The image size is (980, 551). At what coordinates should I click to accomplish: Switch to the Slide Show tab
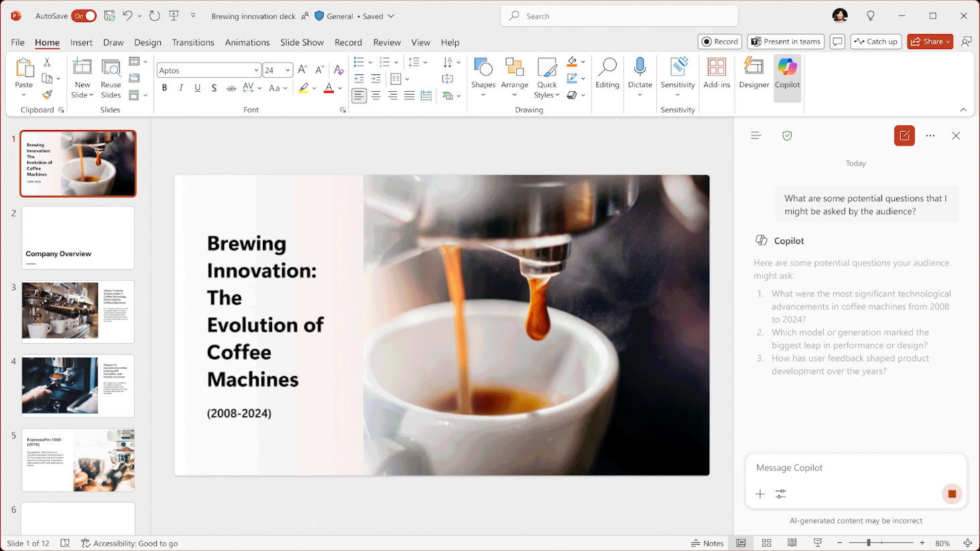[302, 42]
